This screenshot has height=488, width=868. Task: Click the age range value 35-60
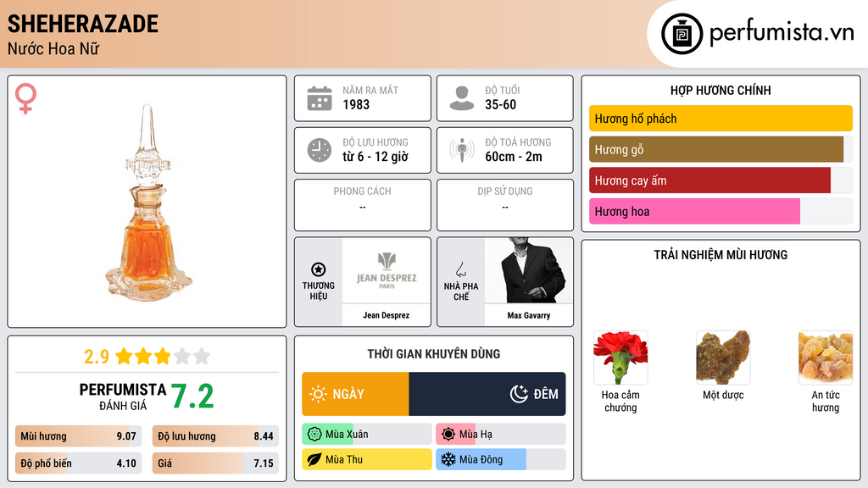pos(500,104)
